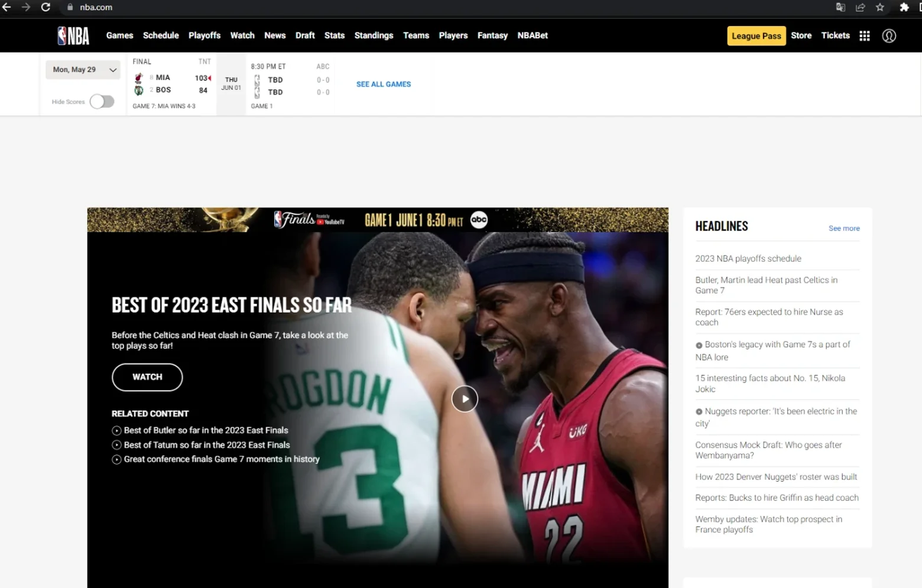
Task: Open Best of Tatum so far link
Action: 207,445
